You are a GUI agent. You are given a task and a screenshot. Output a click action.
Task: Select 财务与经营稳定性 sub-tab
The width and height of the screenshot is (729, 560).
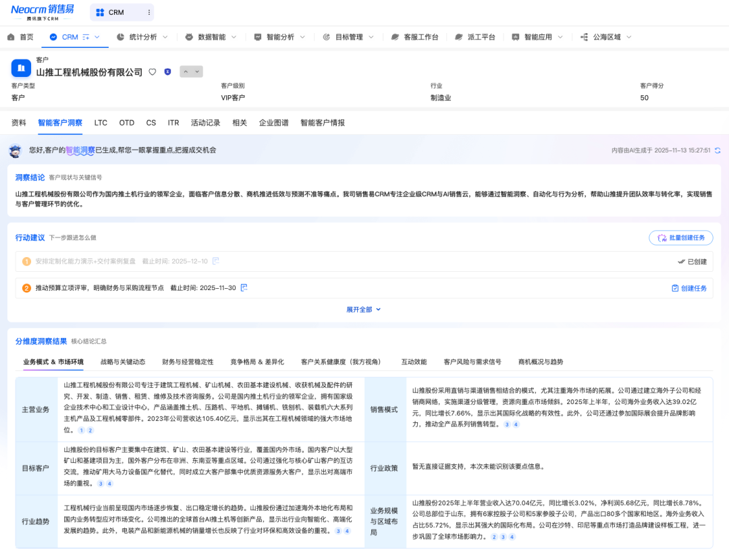[188, 362]
